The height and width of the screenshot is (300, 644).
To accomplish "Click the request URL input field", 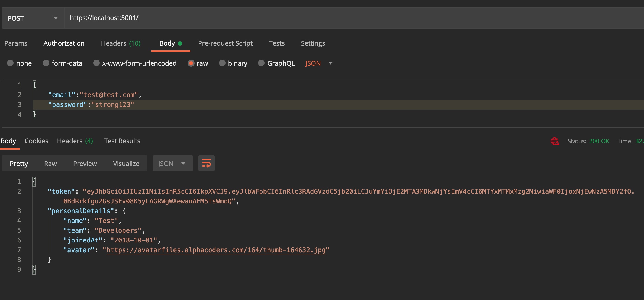I will [190, 18].
